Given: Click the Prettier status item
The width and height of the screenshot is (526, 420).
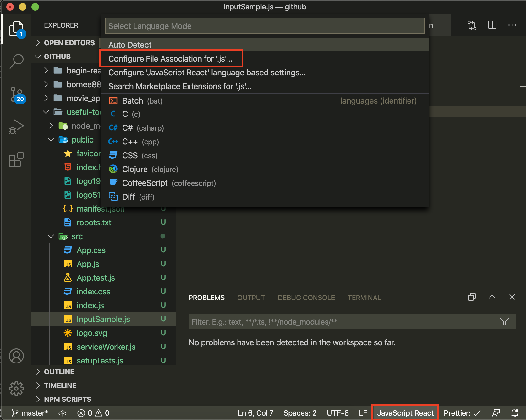Looking at the screenshot, I should (x=462, y=413).
